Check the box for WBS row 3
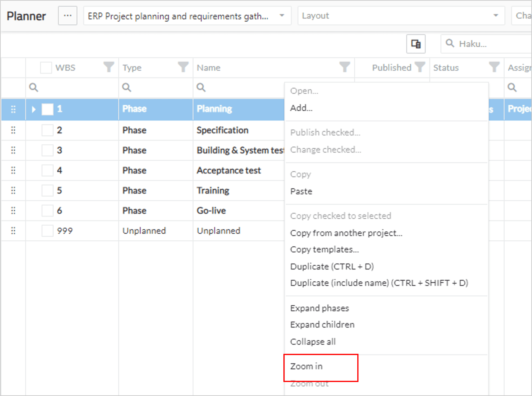 [47, 151]
